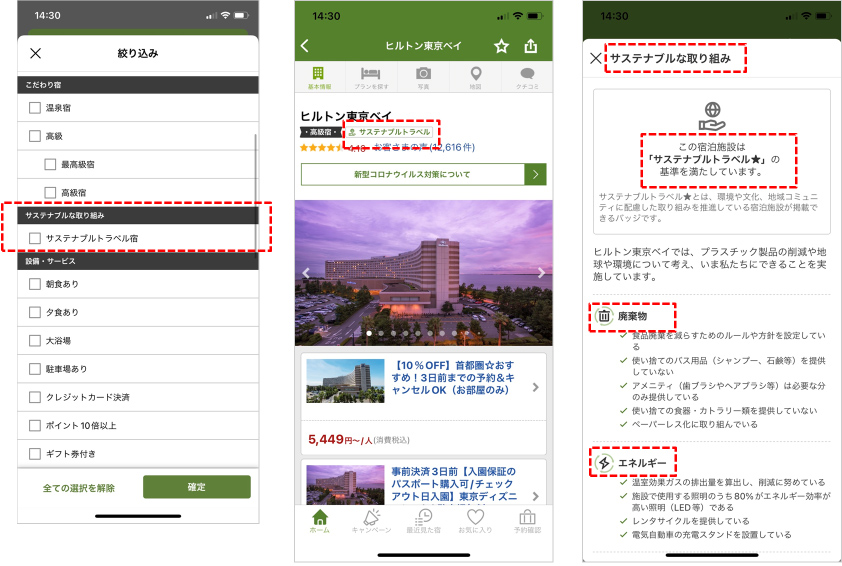
Task: Tap 全ての選択を解除 link
Action: coord(79,488)
